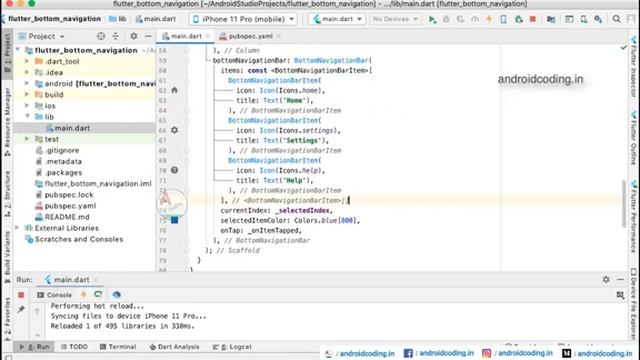
Task: Pin the Run tab with pin icon
Action: 21,310
